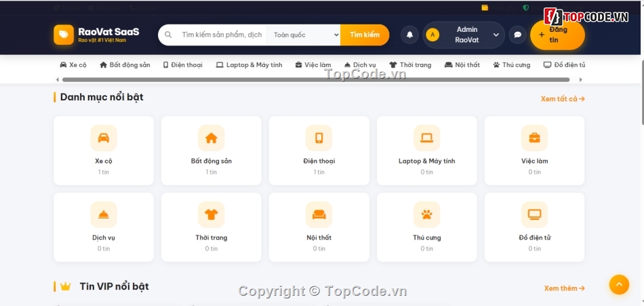The width and height of the screenshot is (644, 306).
Task: Open the Bất động sản category card
Action: coord(211,151)
